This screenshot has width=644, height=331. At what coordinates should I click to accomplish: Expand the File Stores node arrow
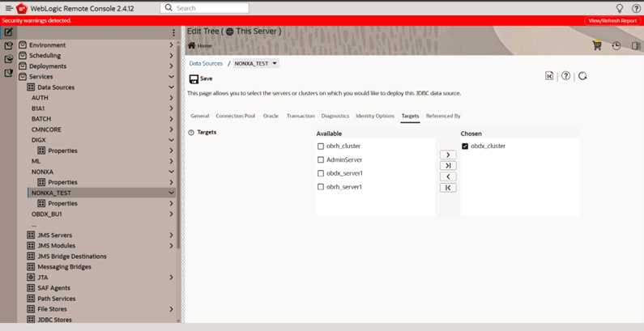click(x=171, y=309)
